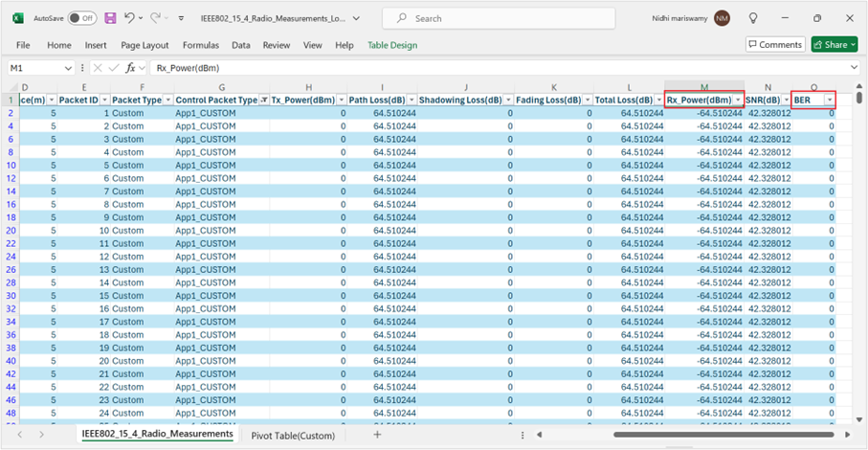Add a new sheet with plus icon
Viewport: 868px width, 450px height.
pyautogui.click(x=377, y=435)
